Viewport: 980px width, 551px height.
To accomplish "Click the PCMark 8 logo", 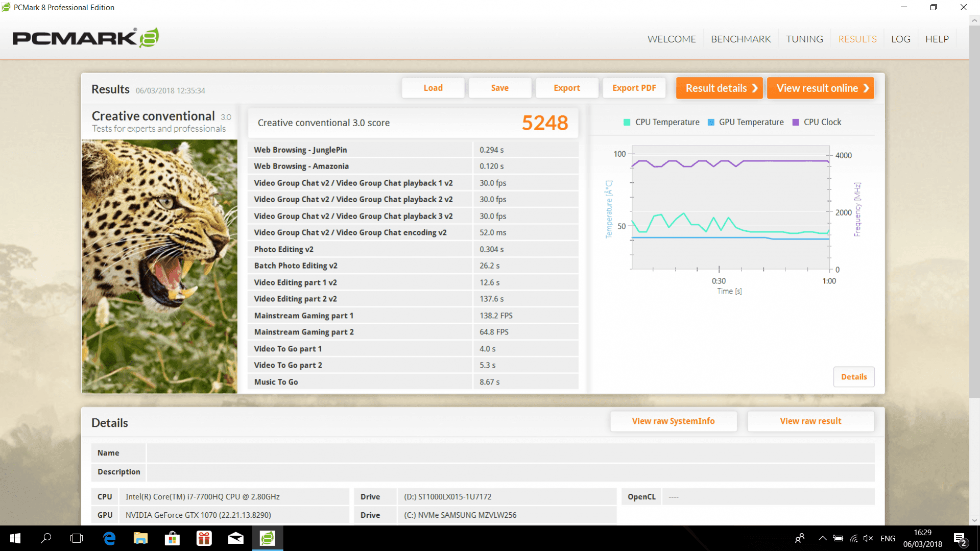I will coord(86,38).
